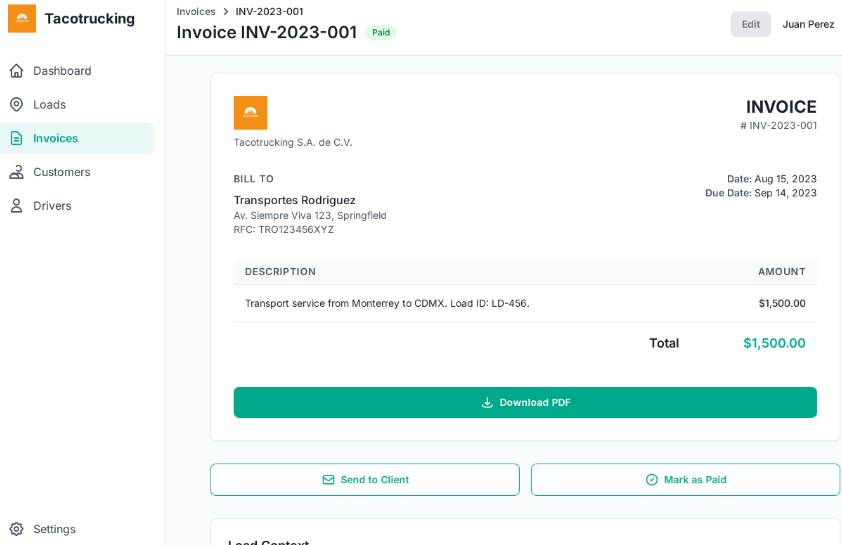Viewport: 842px width, 545px height.
Task: Click the Paid status badge
Action: (381, 33)
